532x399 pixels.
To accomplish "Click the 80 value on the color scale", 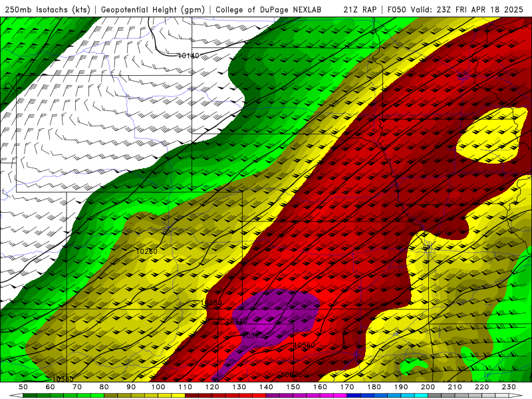I will [x=104, y=387].
